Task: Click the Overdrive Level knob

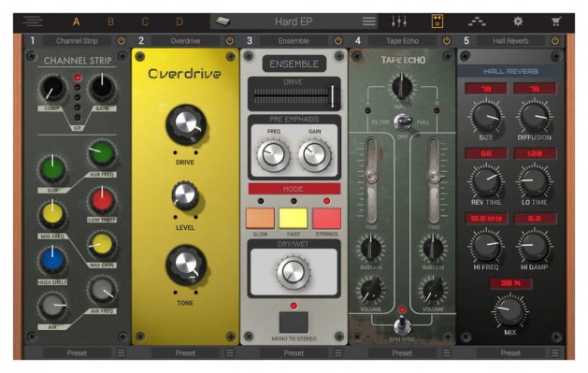Action: [185, 195]
